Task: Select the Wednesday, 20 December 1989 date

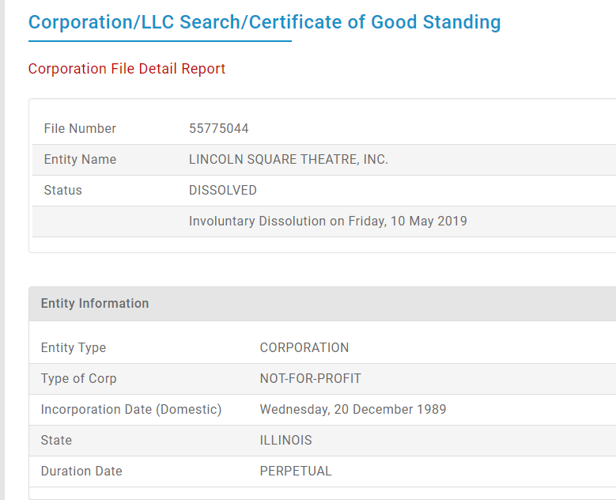Action: [353, 409]
